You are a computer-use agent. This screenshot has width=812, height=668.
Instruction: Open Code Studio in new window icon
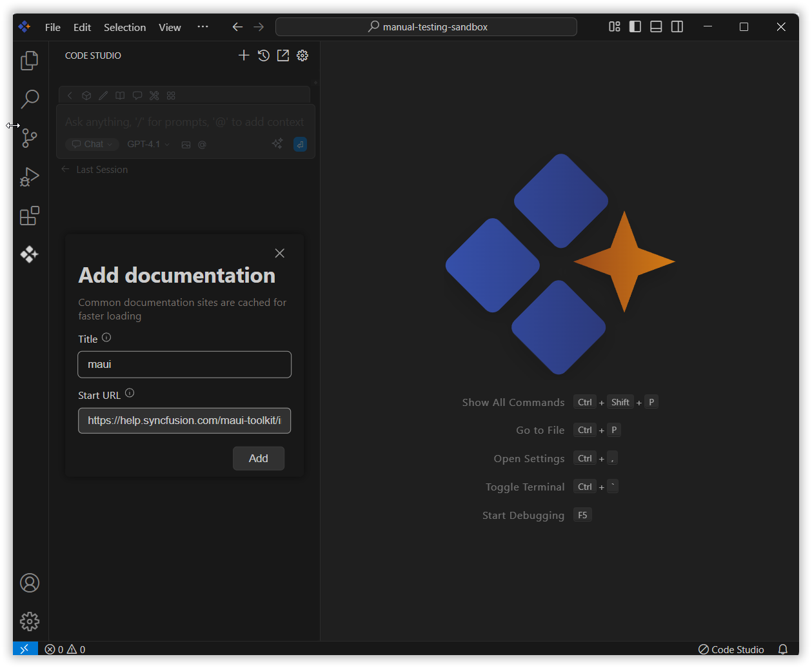pyautogui.click(x=283, y=56)
